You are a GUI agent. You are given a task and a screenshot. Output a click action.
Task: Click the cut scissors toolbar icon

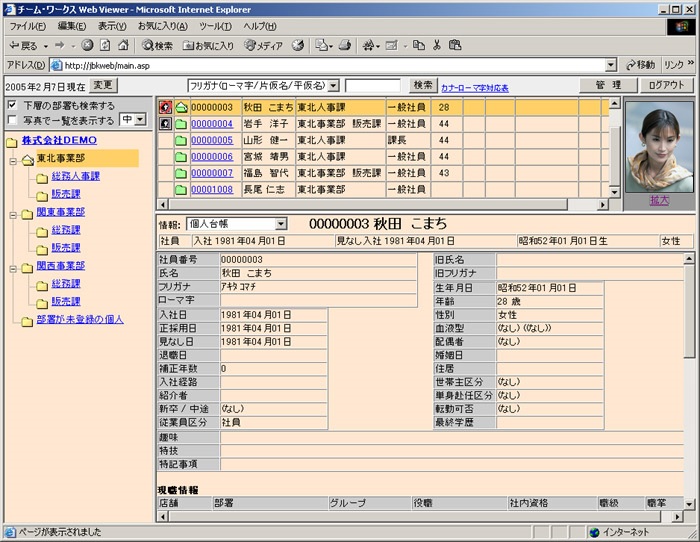click(x=437, y=45)
